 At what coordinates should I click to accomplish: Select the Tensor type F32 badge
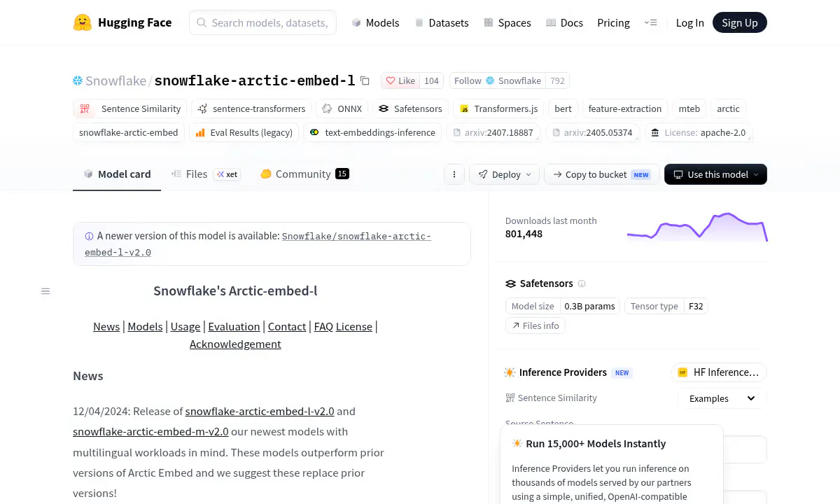[x=666, y=306]
